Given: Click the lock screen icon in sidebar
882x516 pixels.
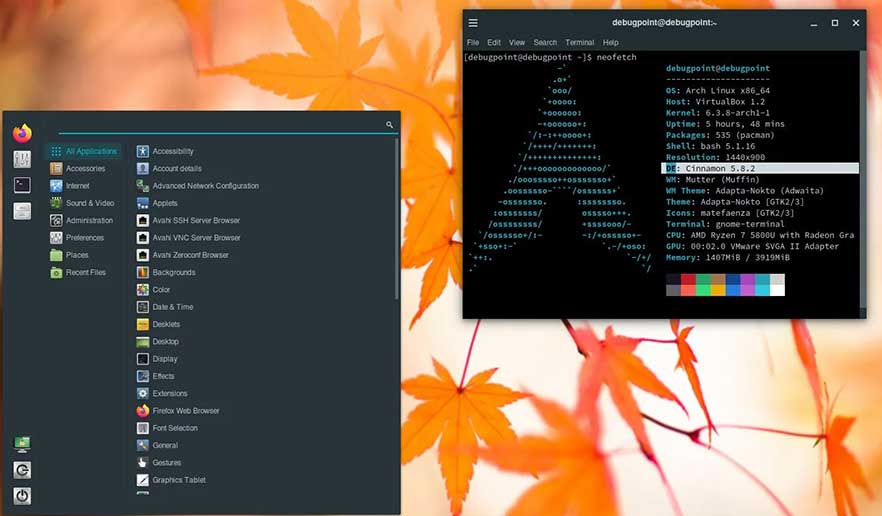Looking at the screenshot, I should [x=22, y=444].
